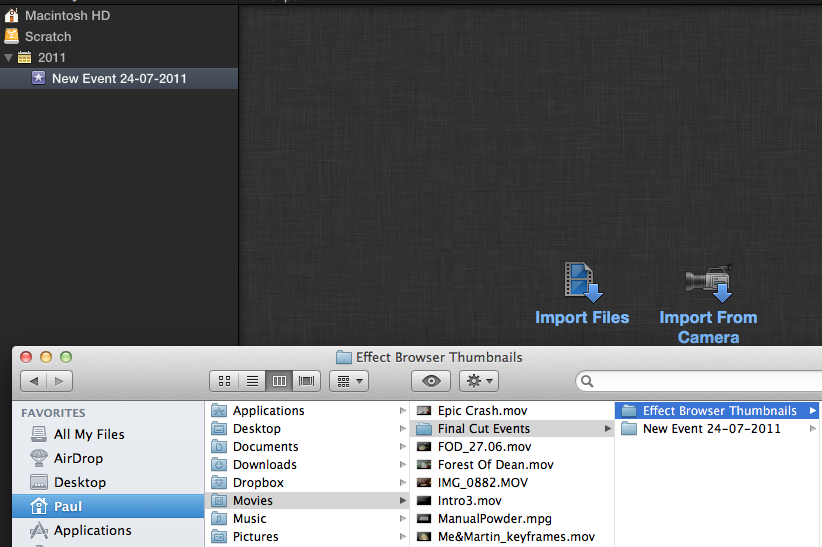
Task: Go forward in the Finder window
Action: point(59,381)
